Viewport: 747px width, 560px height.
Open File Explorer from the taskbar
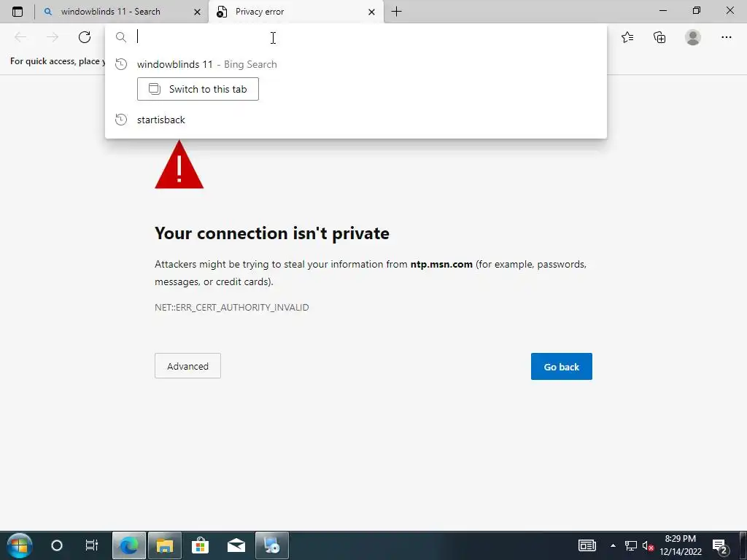(x=165, y=545)
